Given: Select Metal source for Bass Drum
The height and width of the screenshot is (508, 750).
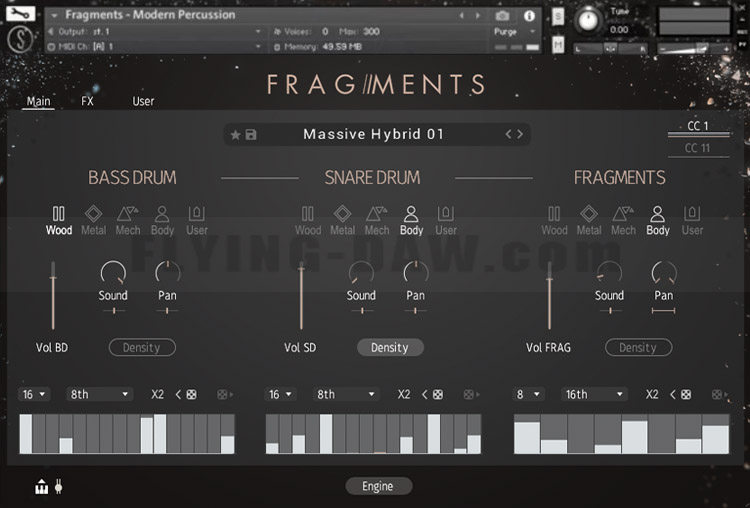Looking at the screenshot, I should pos(93,221).
